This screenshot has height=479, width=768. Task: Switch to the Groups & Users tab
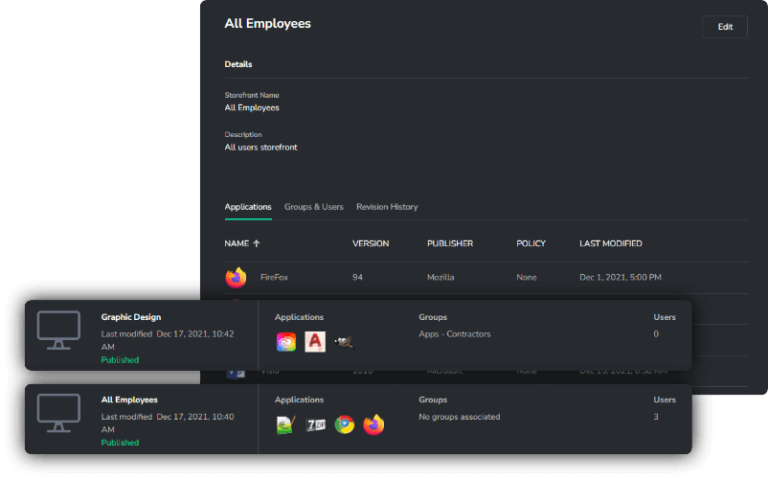click(313, 207)
